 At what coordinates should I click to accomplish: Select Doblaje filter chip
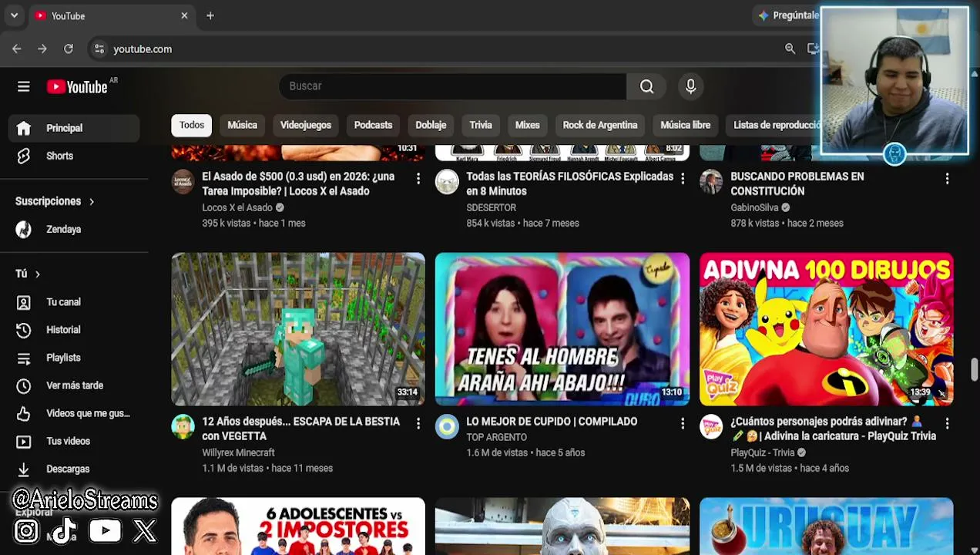tap(431, 125)
